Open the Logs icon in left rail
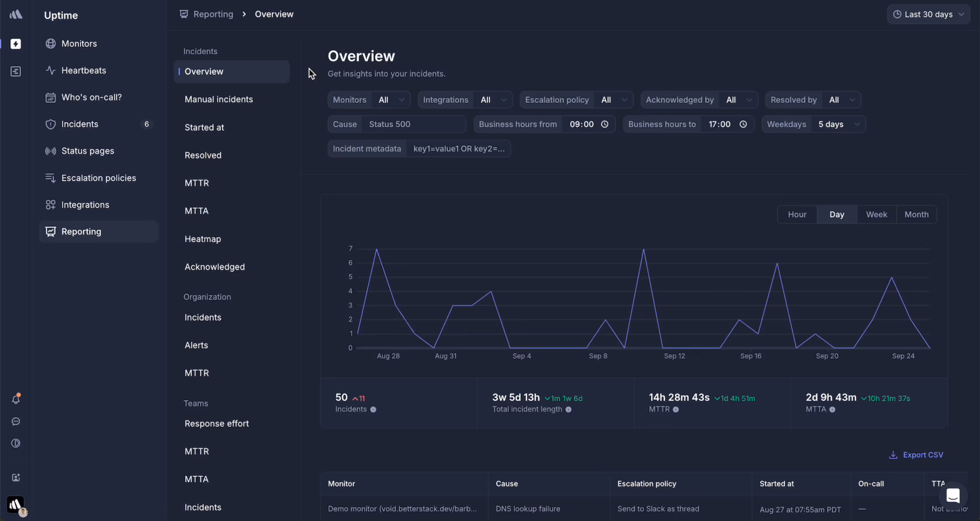The width and height of the screenshot is (980, 521). (15, 71)
